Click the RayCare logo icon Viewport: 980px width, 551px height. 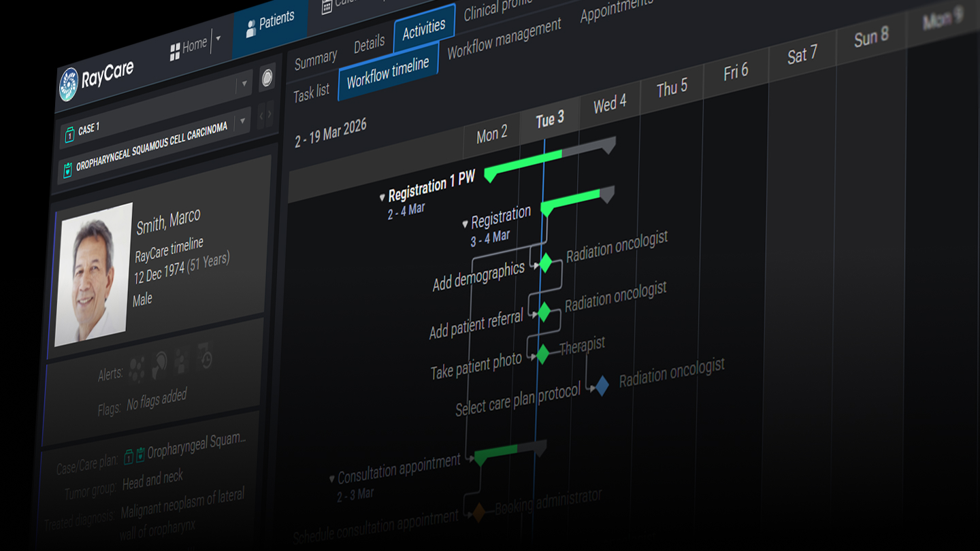click(69, 85)
